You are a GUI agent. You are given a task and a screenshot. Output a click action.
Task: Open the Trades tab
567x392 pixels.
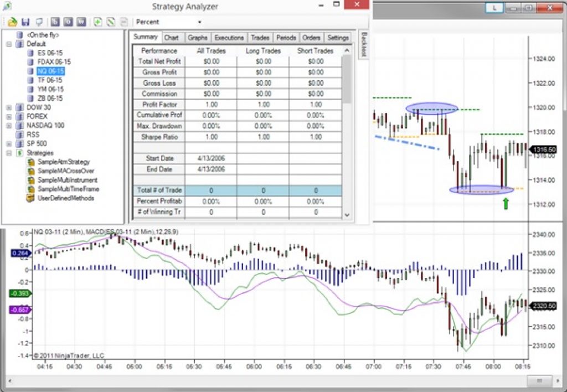pos(260,38)
